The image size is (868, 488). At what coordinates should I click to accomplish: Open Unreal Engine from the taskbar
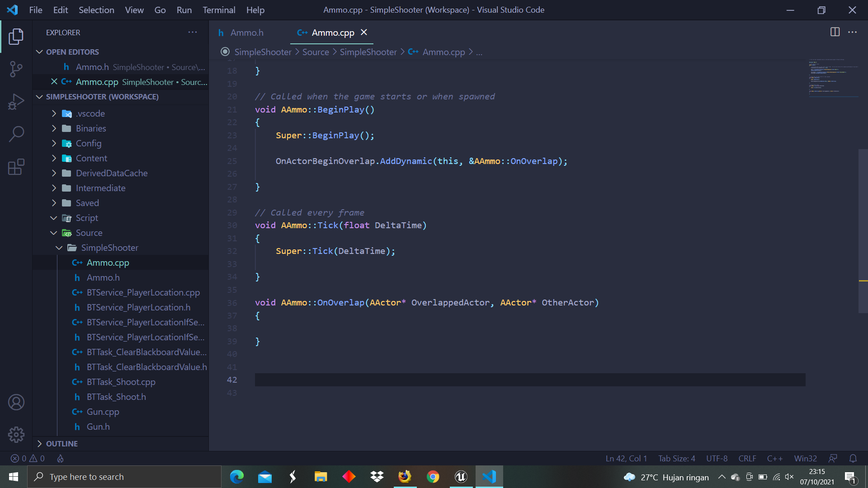[461, 477]
